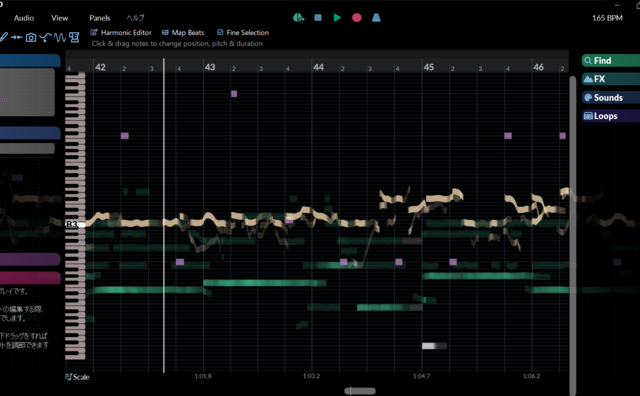Click the scroll-shaped tool icon
The width and height of the screenshot is (640, 396).
(x=74, y=38)
